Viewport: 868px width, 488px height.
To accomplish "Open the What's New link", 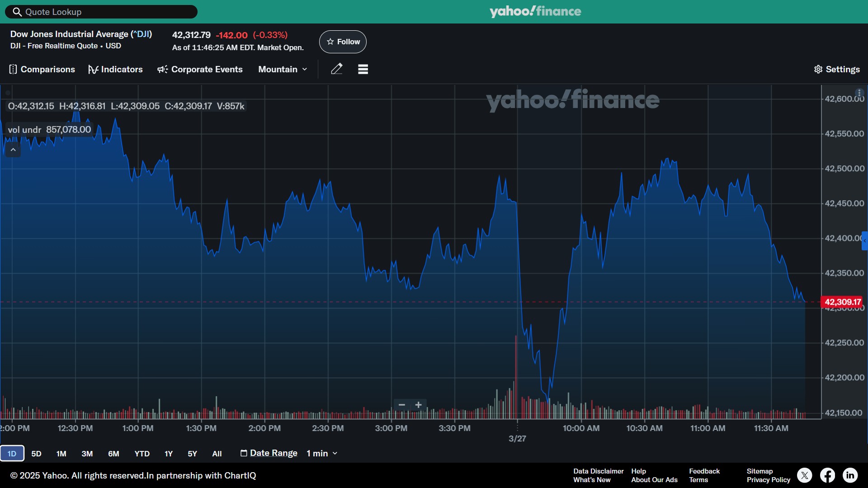I will click(592, 480).
